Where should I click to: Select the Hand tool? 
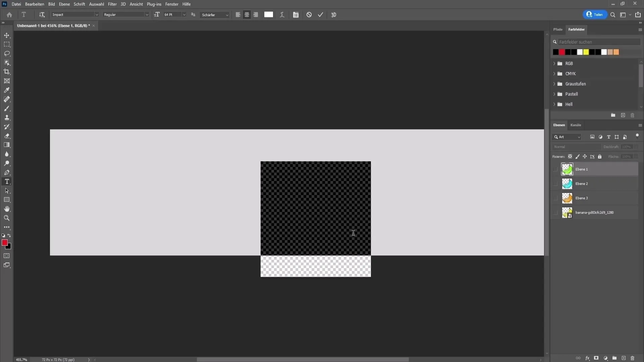pyautogui.click(x=7, y=209)
